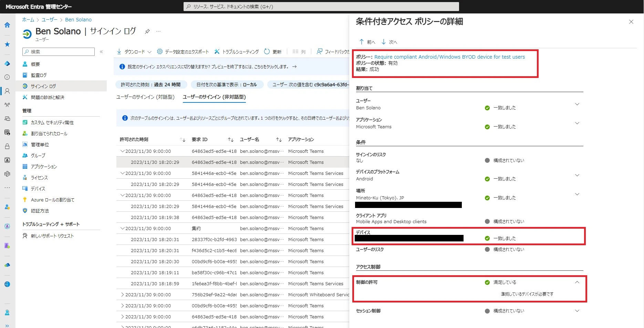Select the Users person icon in left rail
The image size is (644, 328).
[7, 91]
